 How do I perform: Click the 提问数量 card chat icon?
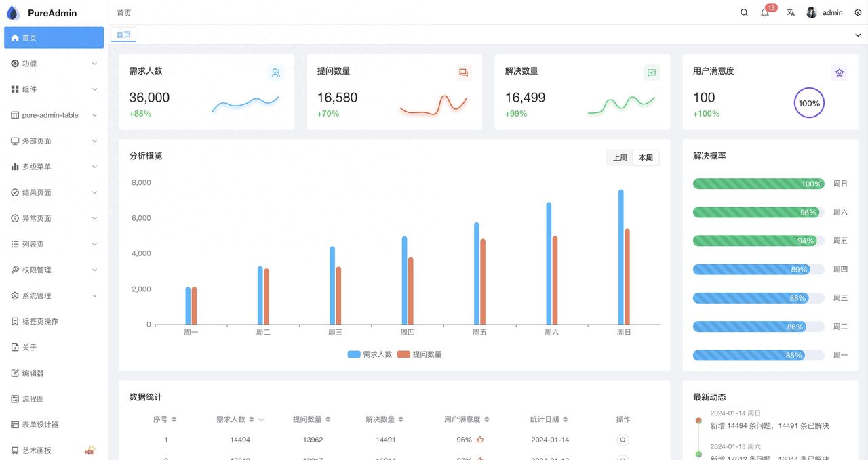pos(463,72)
